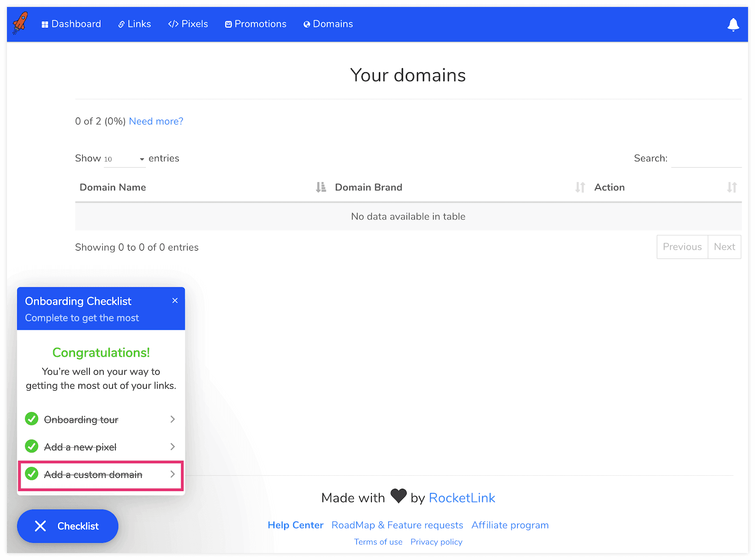Focus the Search input field
The width and height of the screenshot is (755, 560).
[x=706, y=159]
